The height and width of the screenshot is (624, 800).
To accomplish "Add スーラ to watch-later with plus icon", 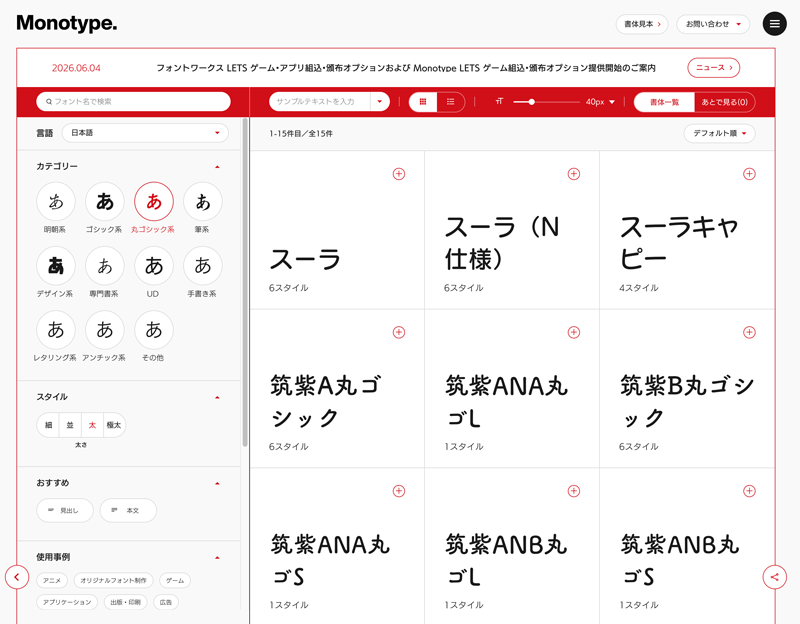I will coord(398,174).
